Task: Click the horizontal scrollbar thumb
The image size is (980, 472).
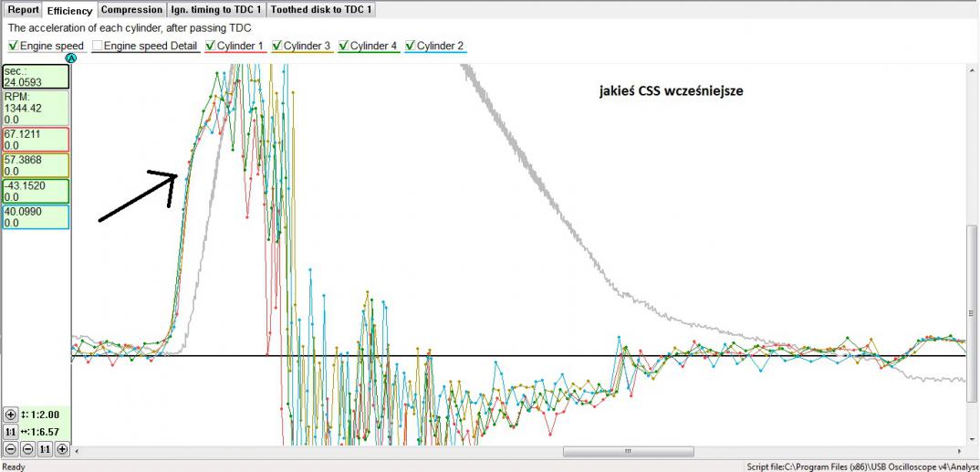Action: pyautogui.click(x=628, y=451)
